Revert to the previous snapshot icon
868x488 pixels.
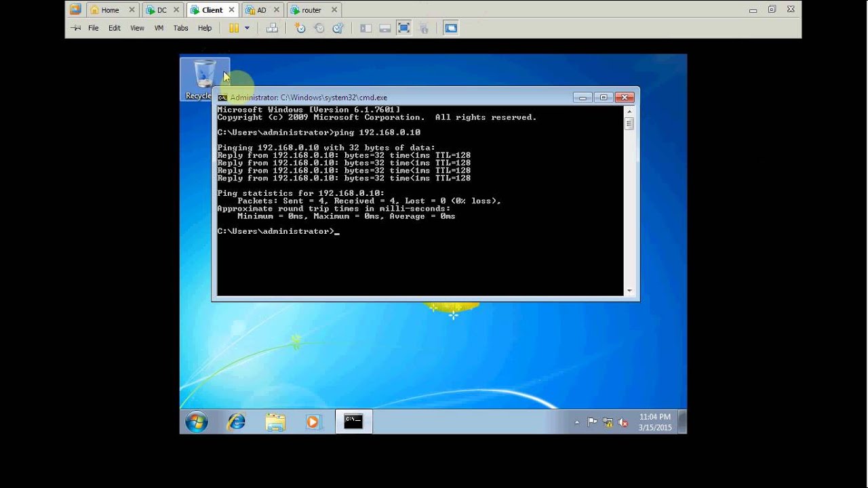pyautogui.click(x=319, y=28)
